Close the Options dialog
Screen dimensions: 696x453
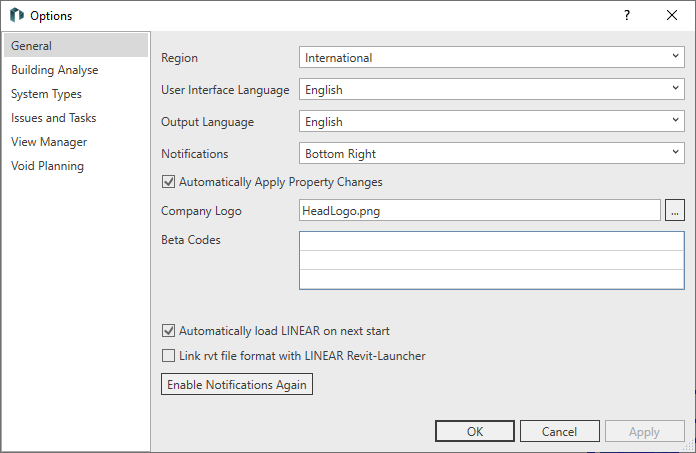(672, 16)
